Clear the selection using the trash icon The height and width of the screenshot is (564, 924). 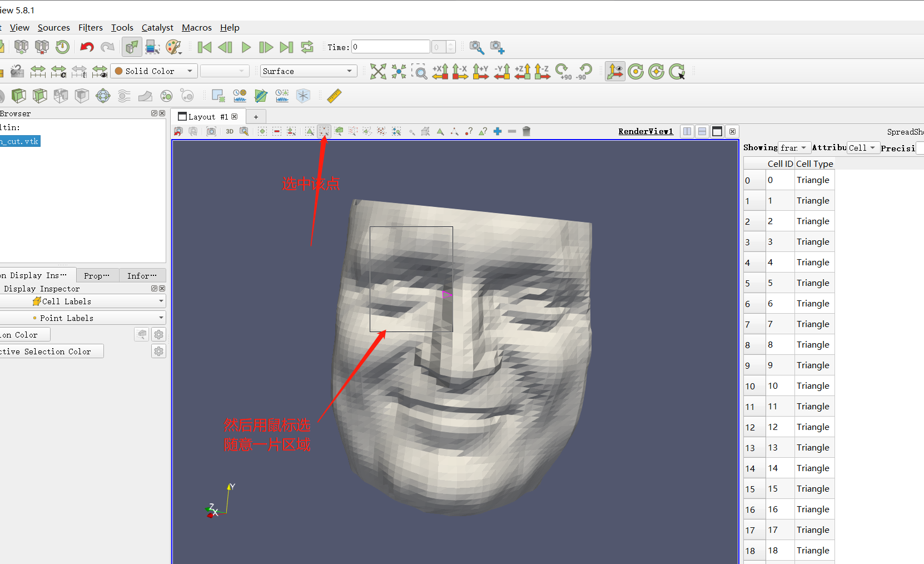point(526,131)
